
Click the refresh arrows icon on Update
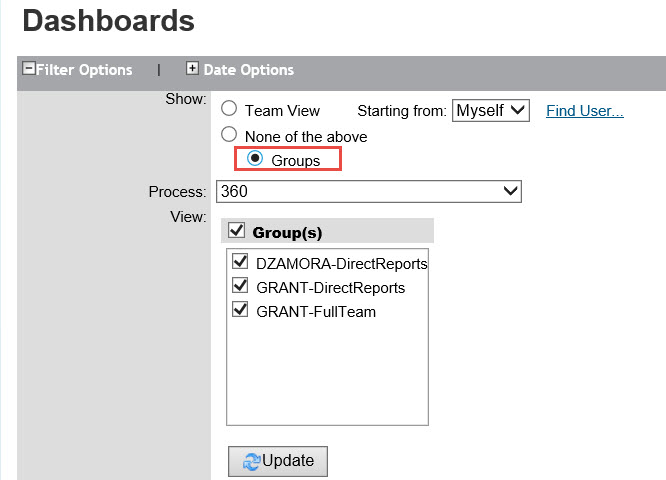(x=251, y=461)
